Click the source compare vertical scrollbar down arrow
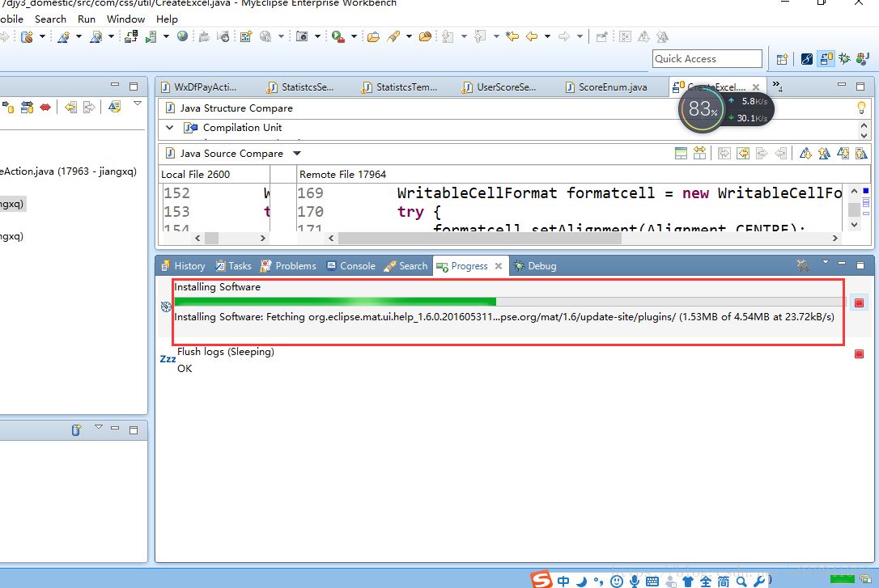This screenshot has height=588, width=879. tap(854, 225)
